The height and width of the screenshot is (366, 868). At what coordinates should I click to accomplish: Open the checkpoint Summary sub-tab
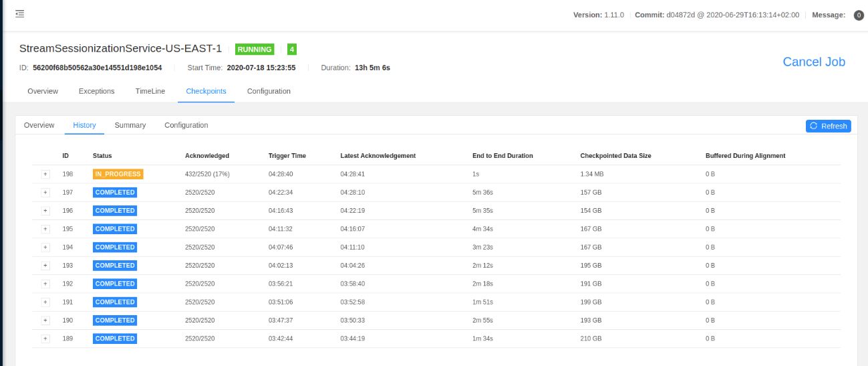130,125
